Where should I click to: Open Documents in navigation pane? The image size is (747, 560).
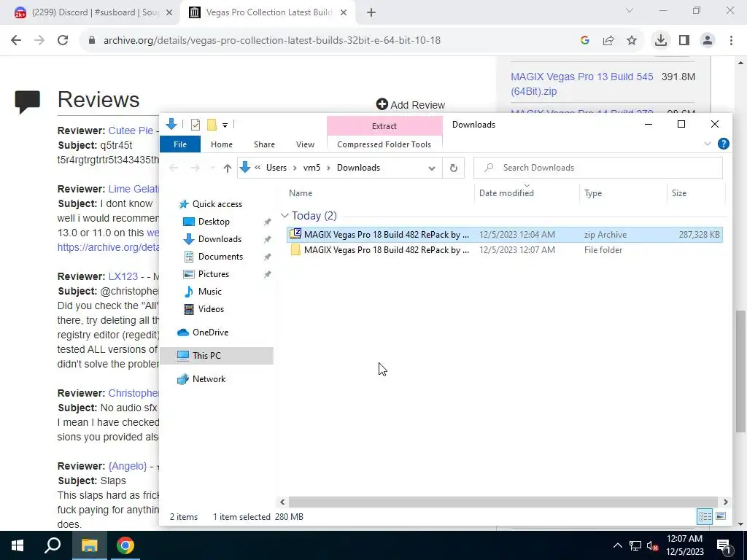coord(220,257)
